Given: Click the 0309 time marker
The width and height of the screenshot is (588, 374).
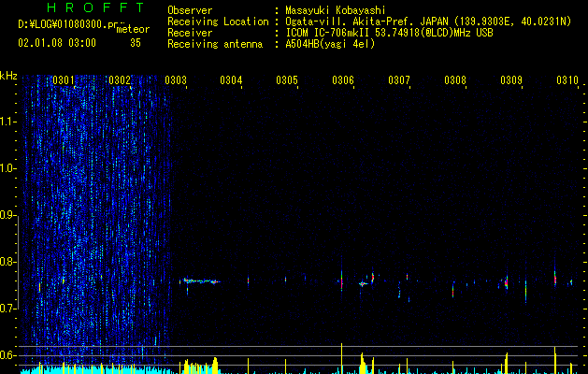Looking at the screenshot, I should pos(511,80).
